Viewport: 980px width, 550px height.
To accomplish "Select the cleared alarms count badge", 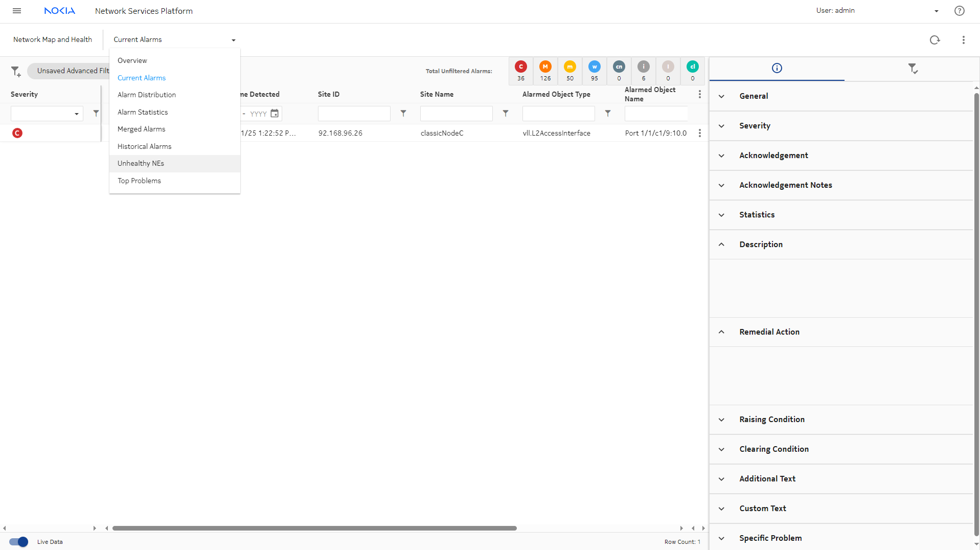I will coord(692,70).
